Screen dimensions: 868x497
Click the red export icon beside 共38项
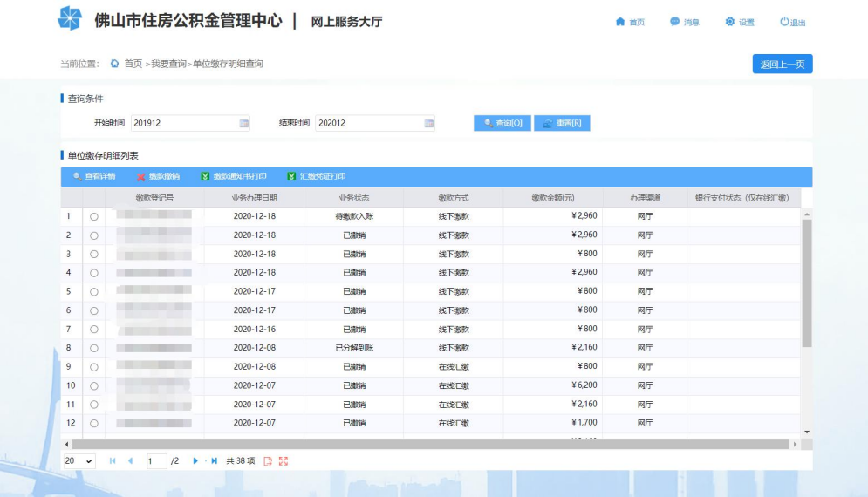[x=268, y=461]
